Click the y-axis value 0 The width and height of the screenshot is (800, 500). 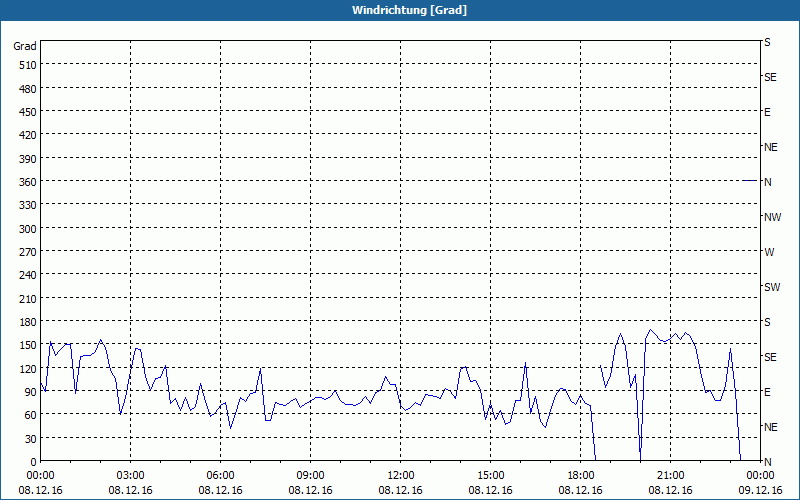pyautogui.click(x=34, y=462)
